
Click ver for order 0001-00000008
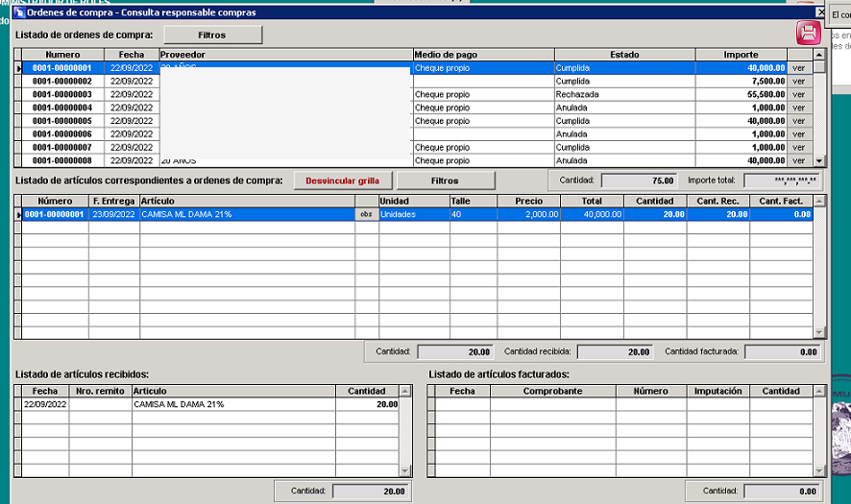pos(799,160)
